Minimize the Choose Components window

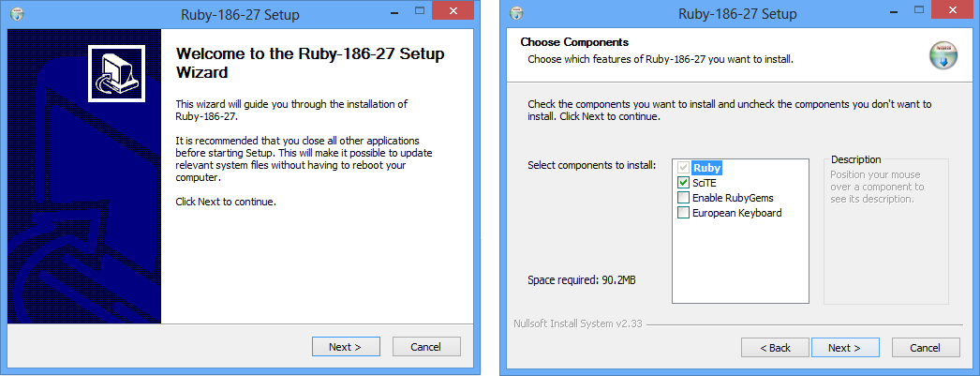(x=895, y=10)
